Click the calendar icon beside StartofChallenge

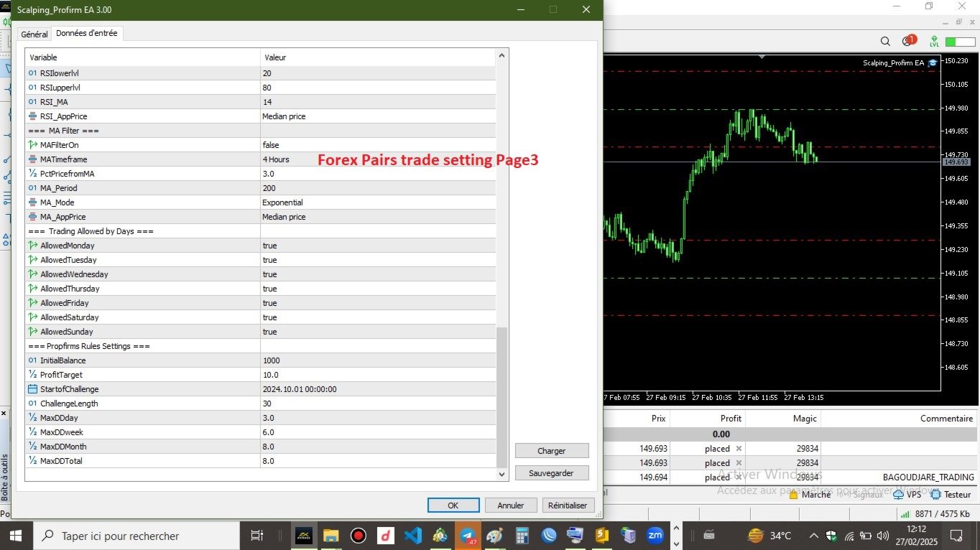(32, 389)
